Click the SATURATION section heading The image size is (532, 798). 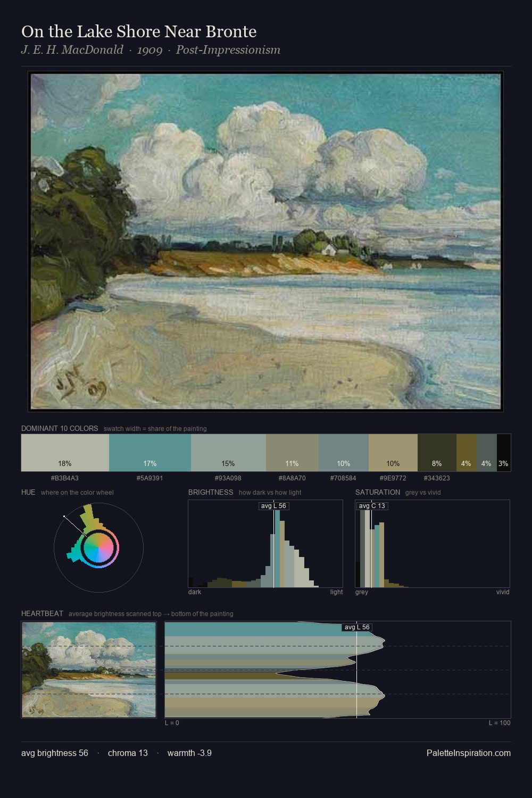coord(378,492)
